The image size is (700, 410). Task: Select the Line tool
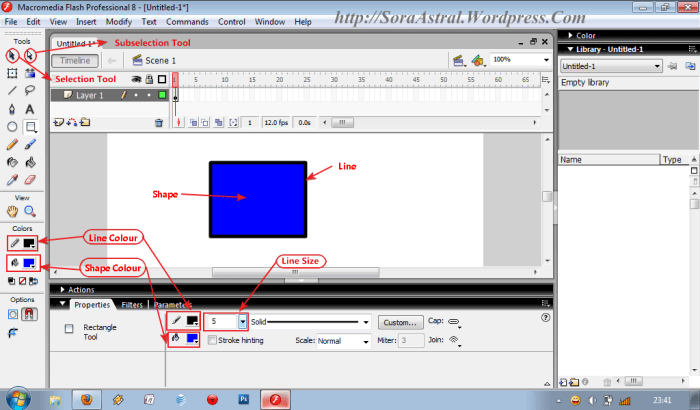click(x=12, y=91)
